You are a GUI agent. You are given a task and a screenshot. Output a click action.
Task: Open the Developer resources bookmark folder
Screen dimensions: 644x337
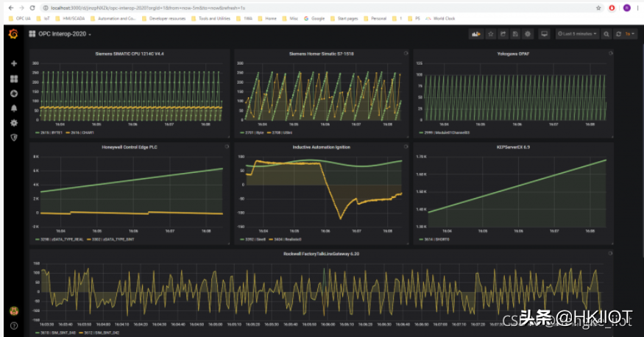tap(164, 18)
